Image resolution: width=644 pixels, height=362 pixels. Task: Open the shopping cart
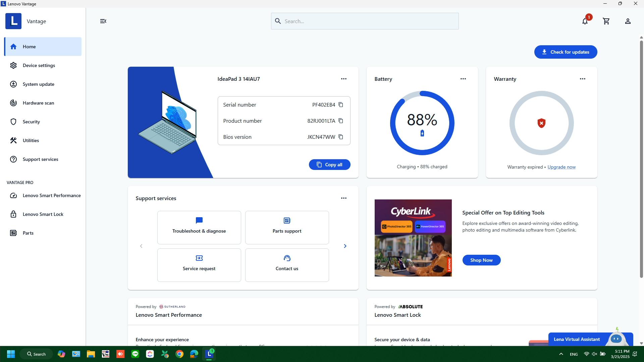click(x=606, y=21)
